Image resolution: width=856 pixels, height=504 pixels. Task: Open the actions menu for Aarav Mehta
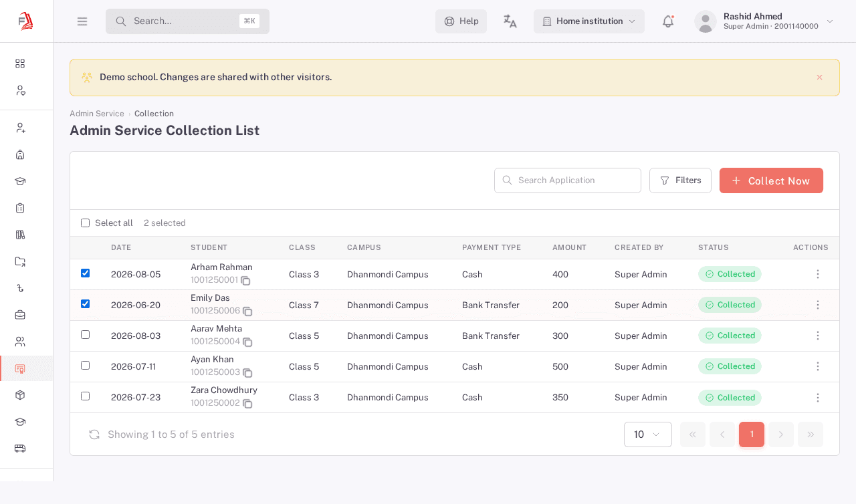pyautogui.click(x=817, y=336)
